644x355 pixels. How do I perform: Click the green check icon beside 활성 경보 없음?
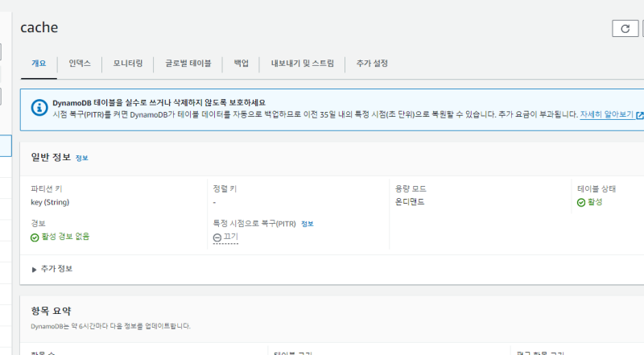pyautogui.click(x=35, y=237)
